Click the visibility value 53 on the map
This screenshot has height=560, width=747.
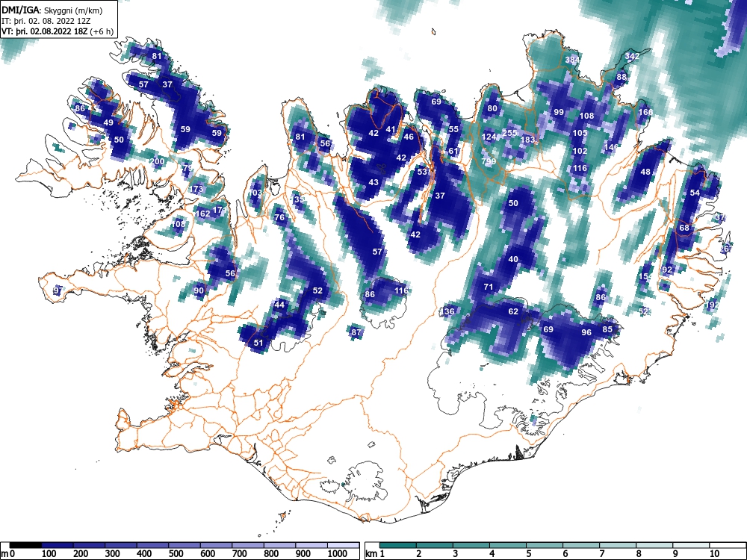422,172
